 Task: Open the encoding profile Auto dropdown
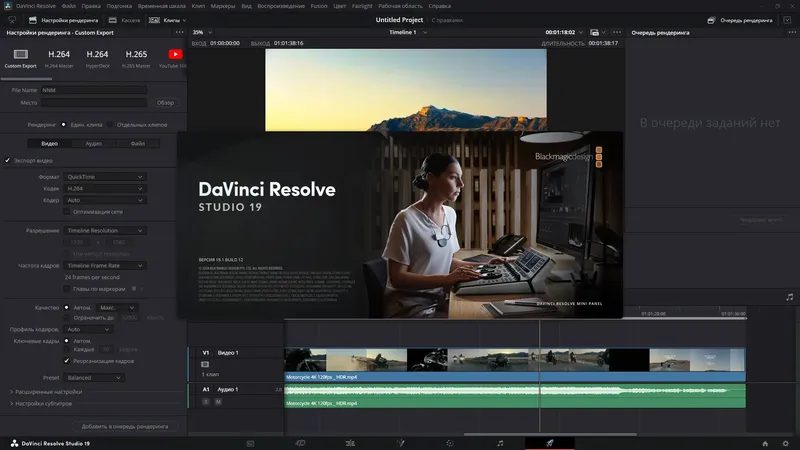[88, 329]
